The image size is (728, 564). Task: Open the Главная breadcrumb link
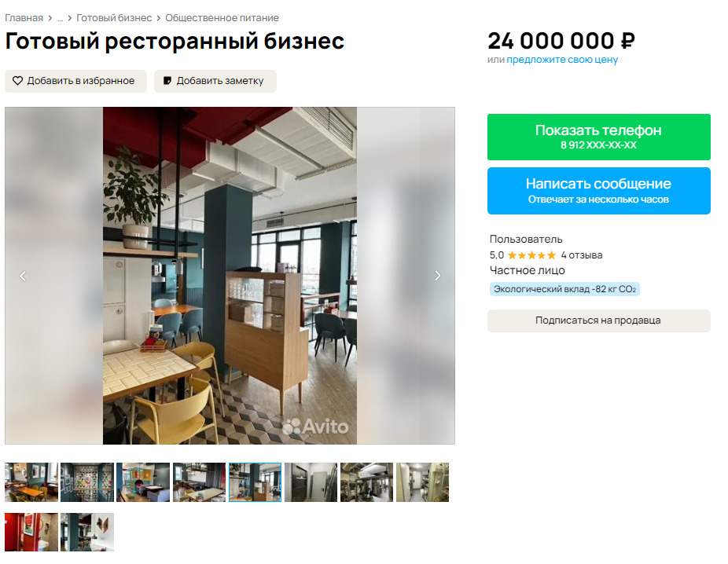(24, 18)
